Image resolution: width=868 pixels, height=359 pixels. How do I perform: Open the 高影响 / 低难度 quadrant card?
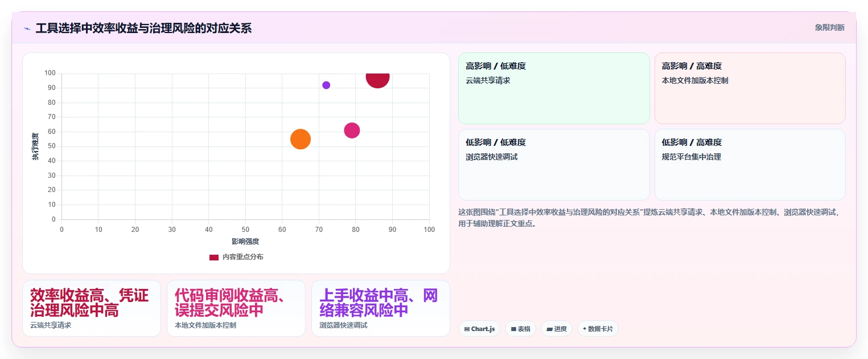click(x=554, y=88)
